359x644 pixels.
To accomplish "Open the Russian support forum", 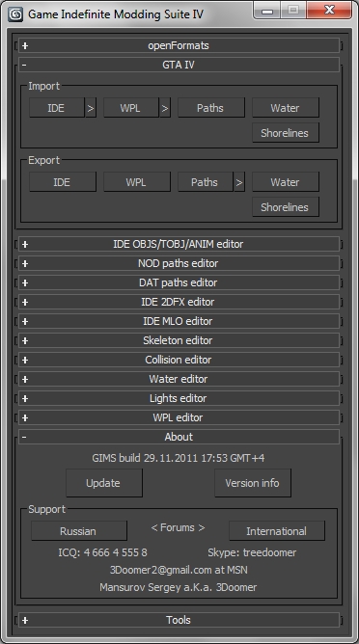I will 79,531.
